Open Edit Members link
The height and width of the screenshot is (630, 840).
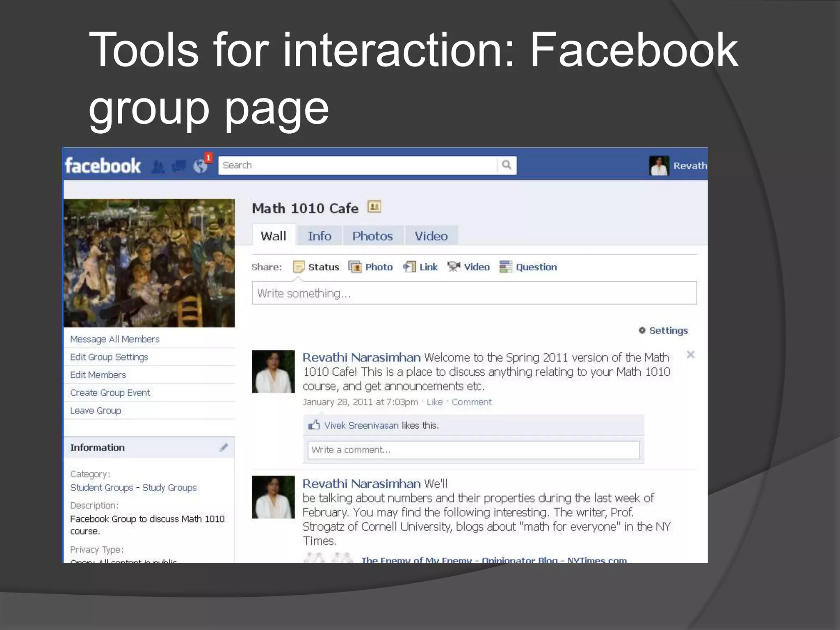98,375
